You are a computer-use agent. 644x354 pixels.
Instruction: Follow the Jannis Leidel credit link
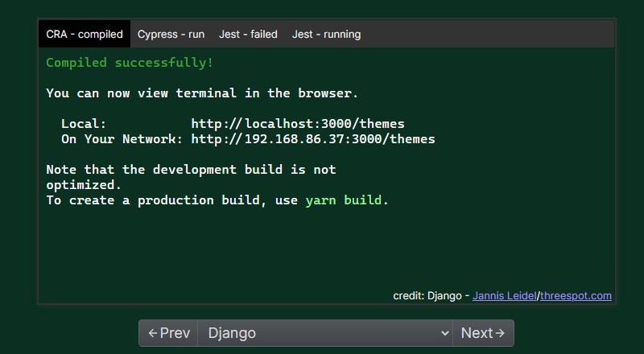(505, 296)
